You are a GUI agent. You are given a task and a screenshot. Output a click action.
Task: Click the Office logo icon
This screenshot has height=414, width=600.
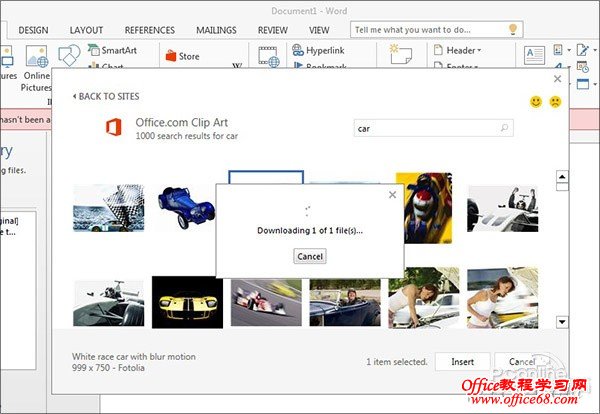114,127
